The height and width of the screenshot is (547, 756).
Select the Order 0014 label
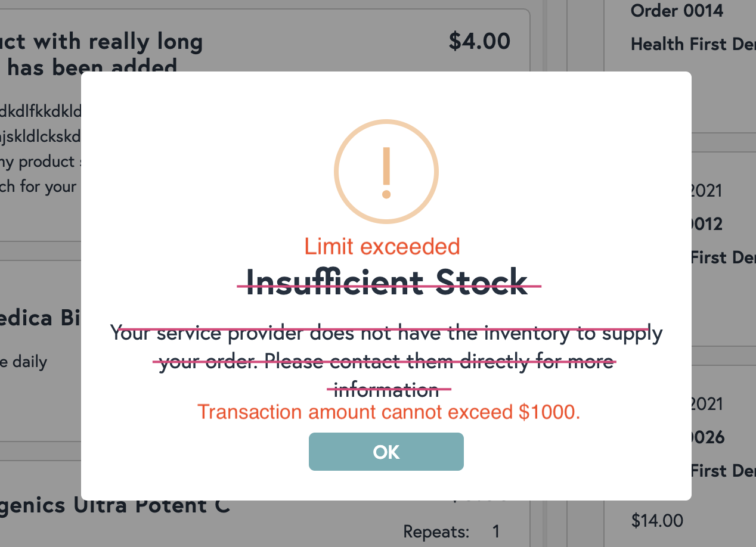point(677,10)
